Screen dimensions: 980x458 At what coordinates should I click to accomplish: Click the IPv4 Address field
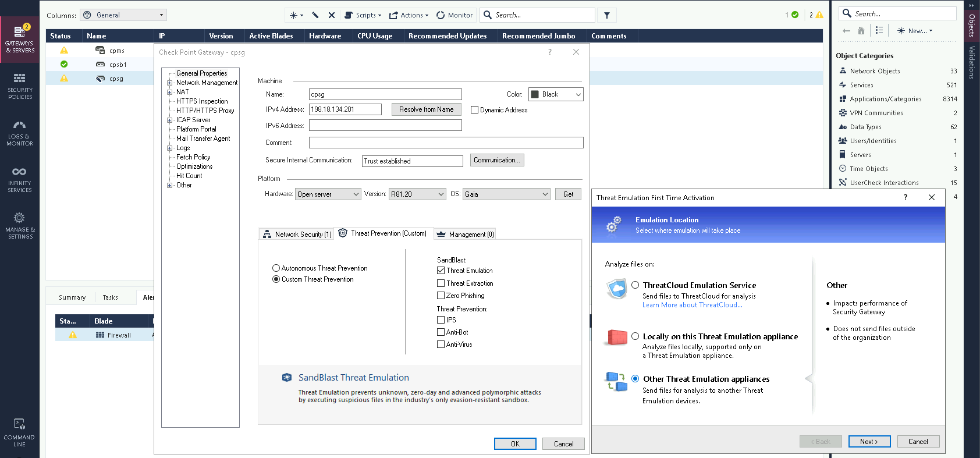pyautogui.click(x=345, y=109)
